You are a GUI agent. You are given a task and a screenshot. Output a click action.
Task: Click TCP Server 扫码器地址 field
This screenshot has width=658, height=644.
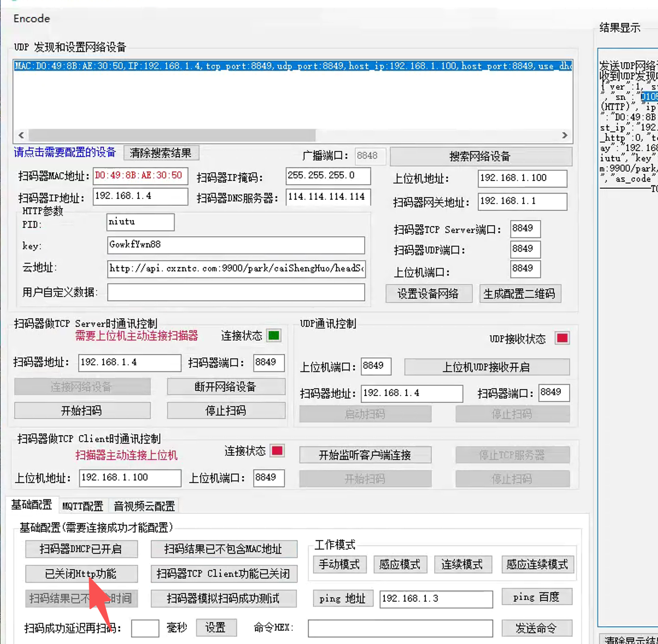click(130, 362)
